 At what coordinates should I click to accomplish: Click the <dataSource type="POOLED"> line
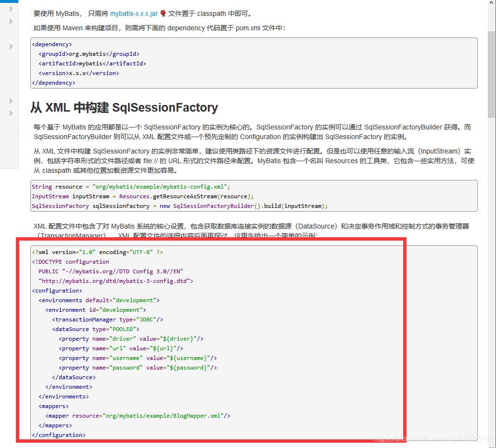point(96,329)
